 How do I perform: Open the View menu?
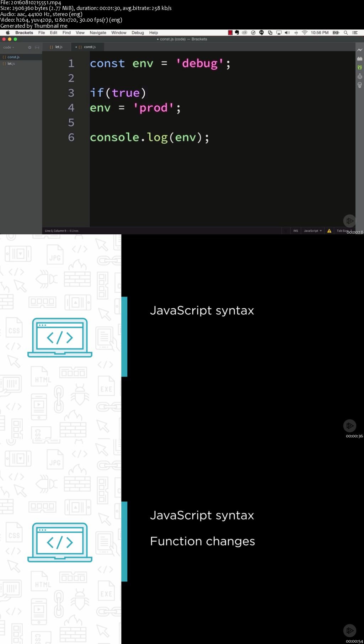tap(80, 33)
